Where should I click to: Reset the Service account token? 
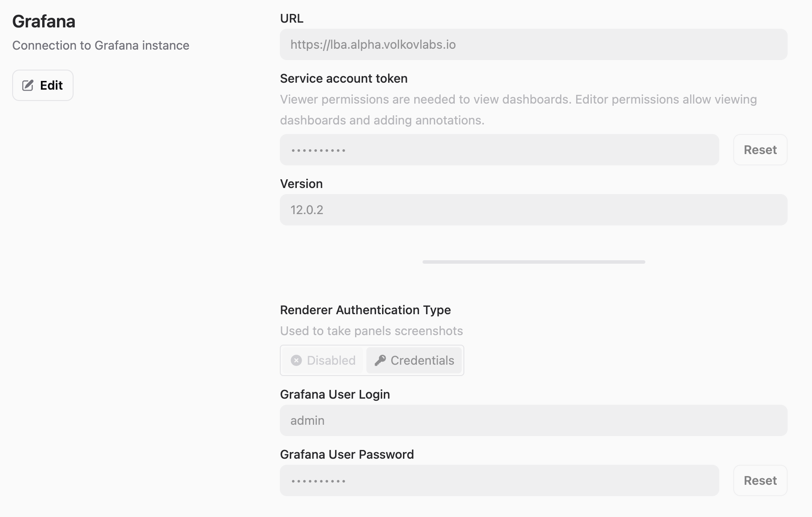[x=760, y=150]
